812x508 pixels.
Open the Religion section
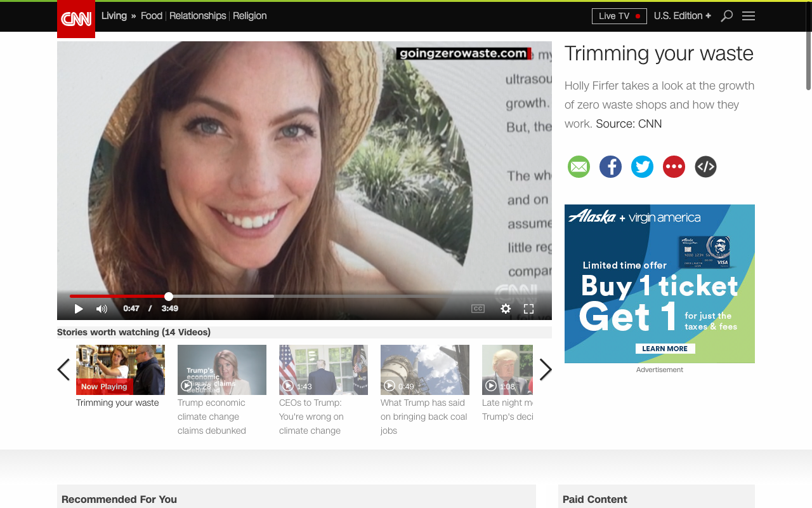click(x=249, y=16)
